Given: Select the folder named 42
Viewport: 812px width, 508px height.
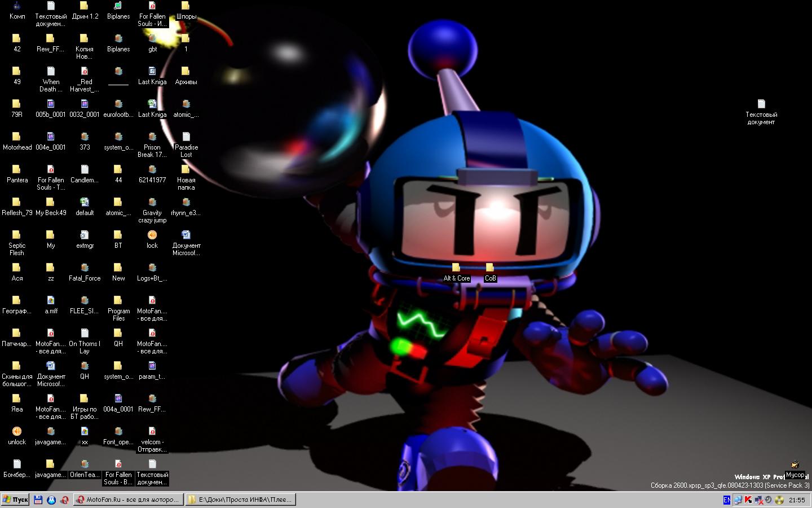Looking at the screenshot, I should point(17,43).
